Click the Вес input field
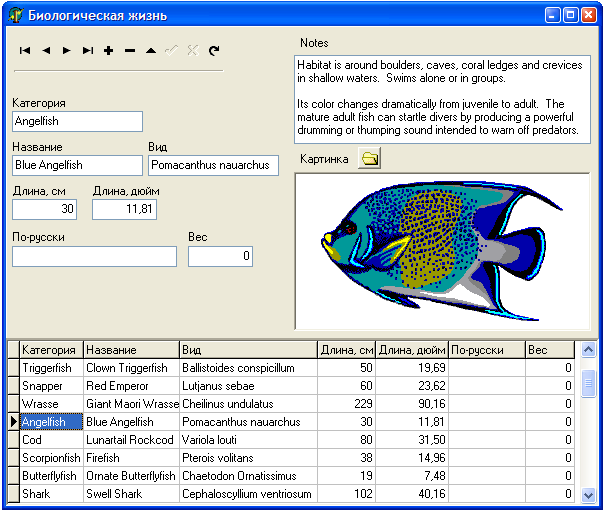The height and width of the screenshot is (511, 605). [x=220, y=256]
